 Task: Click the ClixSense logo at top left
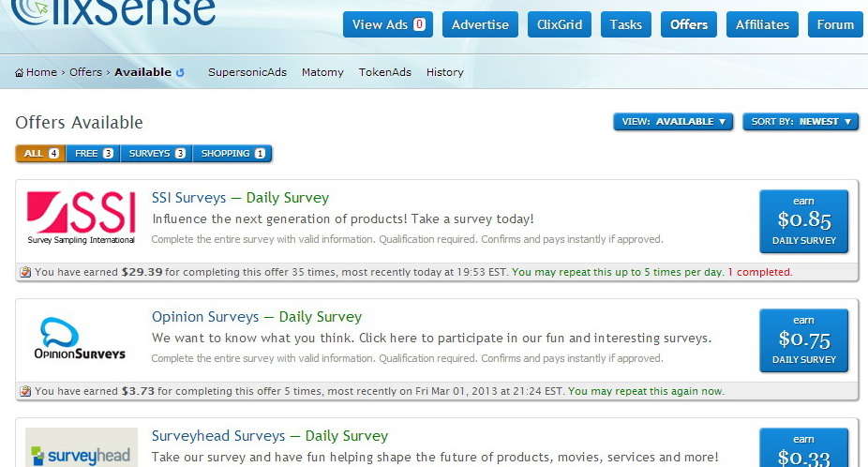click(x=112, y=11)
